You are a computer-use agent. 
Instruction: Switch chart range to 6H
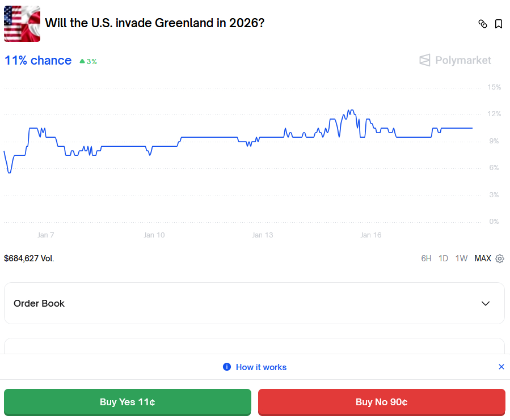coord(426,258)
